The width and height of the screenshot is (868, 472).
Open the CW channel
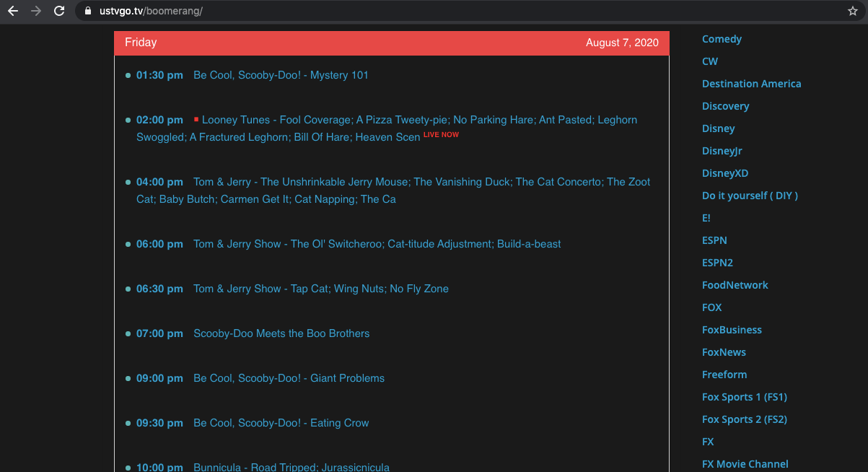(x=710, y=61)
